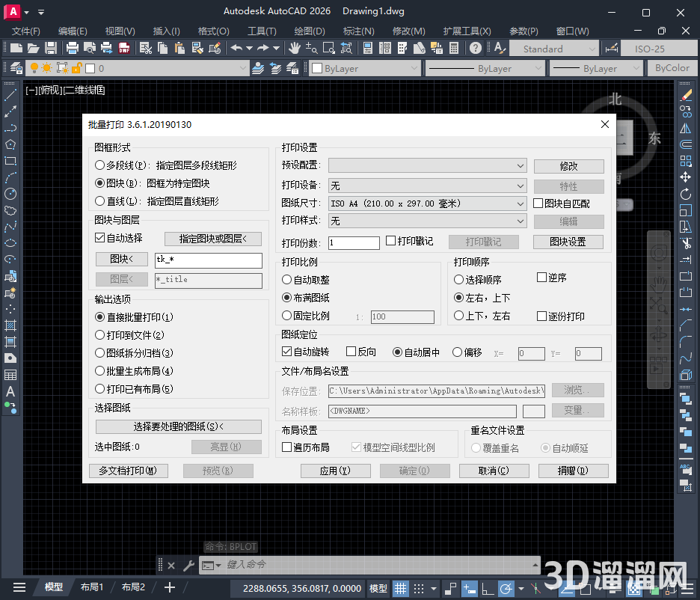Select the Rotate modify tool
Screen dimensions: 700x600
point(686,194)
